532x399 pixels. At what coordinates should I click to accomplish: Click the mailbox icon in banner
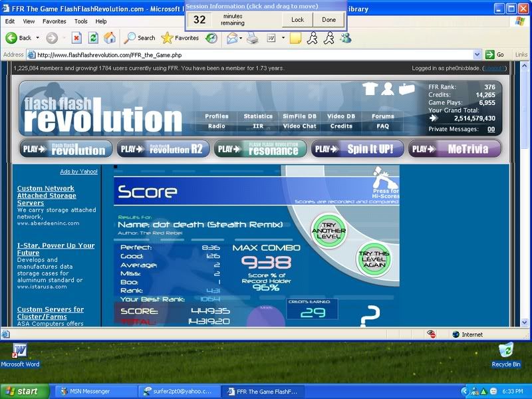tap(406, 88)
